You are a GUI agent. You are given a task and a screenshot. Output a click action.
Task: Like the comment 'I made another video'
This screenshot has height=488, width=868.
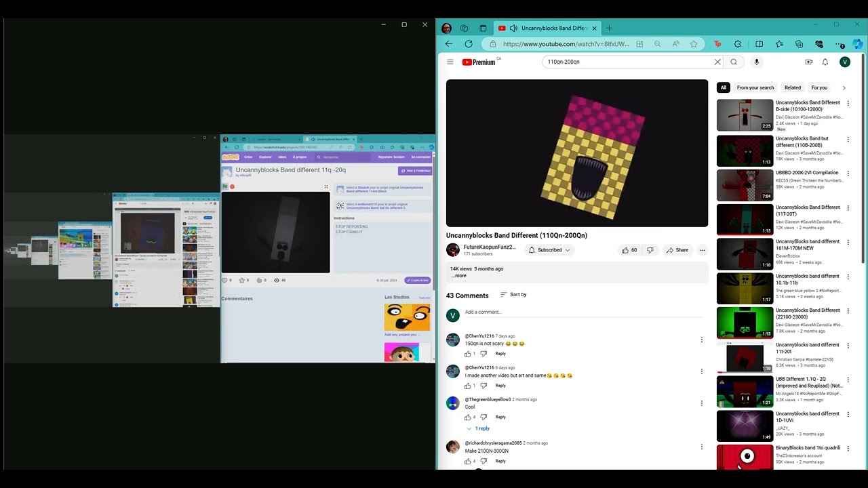[468, 386]
